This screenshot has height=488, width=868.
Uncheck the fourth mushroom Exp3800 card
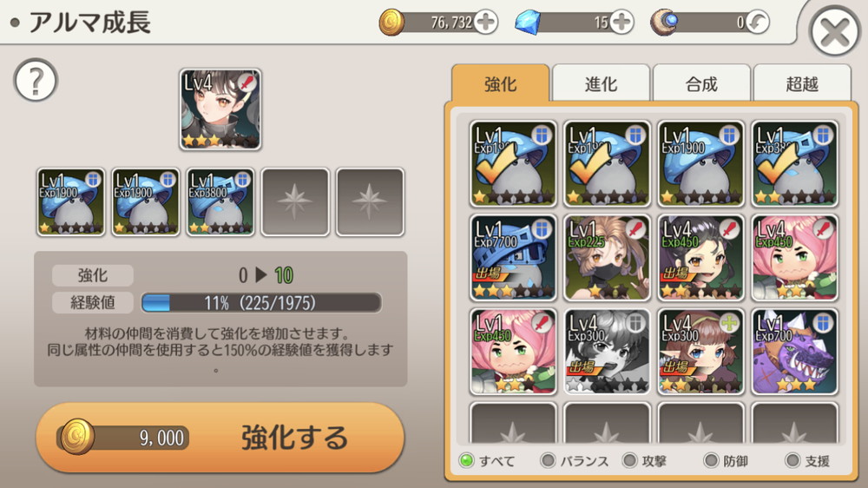coord(795,163)
